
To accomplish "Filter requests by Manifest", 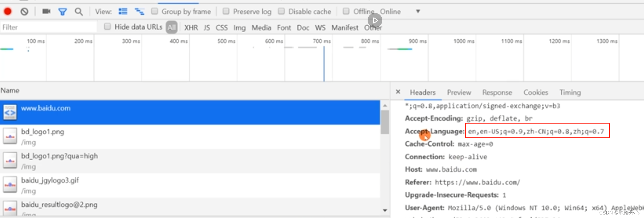I will coord(345,28).
